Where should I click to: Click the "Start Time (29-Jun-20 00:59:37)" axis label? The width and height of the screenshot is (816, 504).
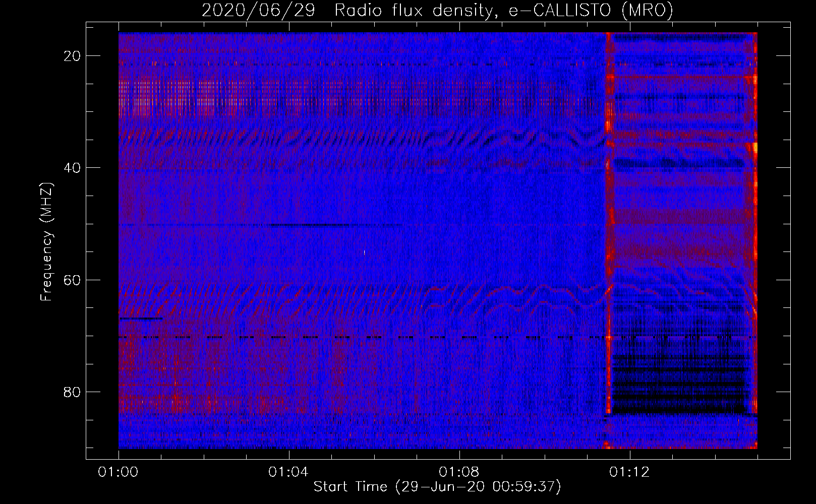point(437,487)
